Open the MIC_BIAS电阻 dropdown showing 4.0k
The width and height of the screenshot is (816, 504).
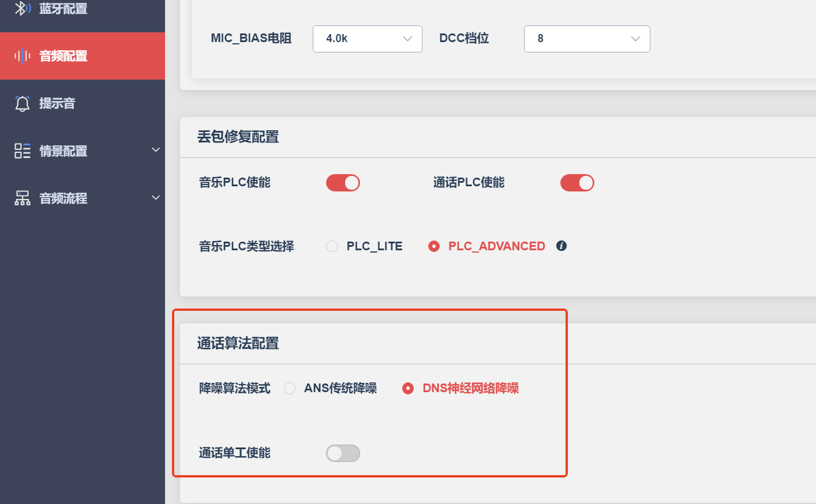point(368,39)
